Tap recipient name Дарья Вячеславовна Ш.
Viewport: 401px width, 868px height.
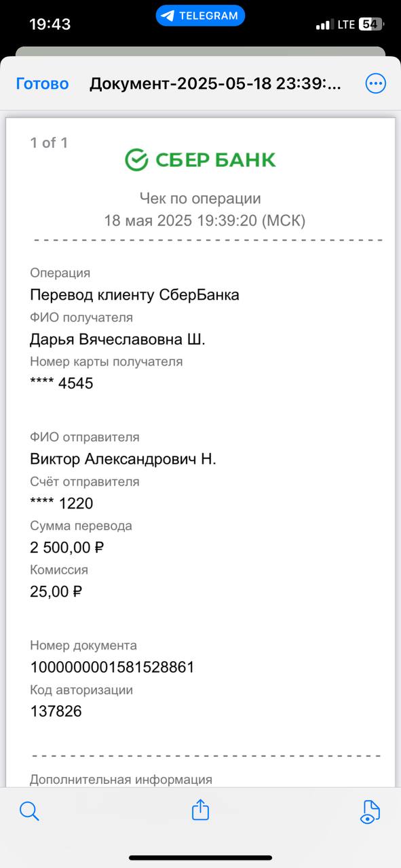[x=117, y=339]
